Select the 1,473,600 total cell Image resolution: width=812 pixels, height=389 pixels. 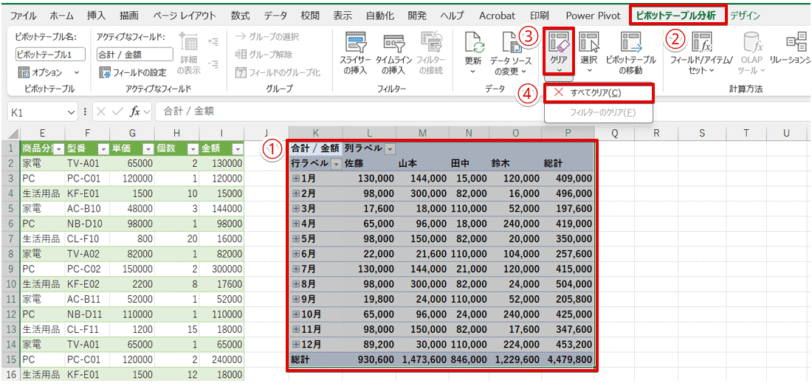coord(423,359)
